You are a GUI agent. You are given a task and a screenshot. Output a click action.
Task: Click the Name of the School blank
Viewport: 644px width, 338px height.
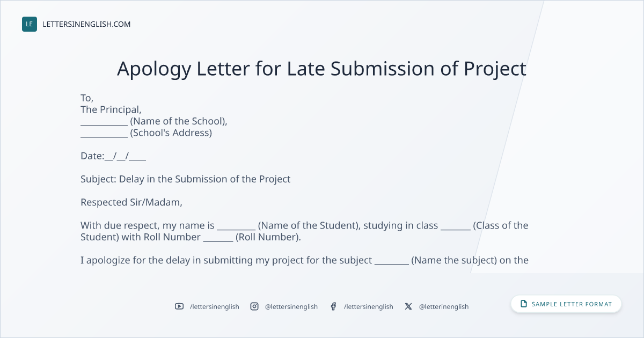point(104,124)
